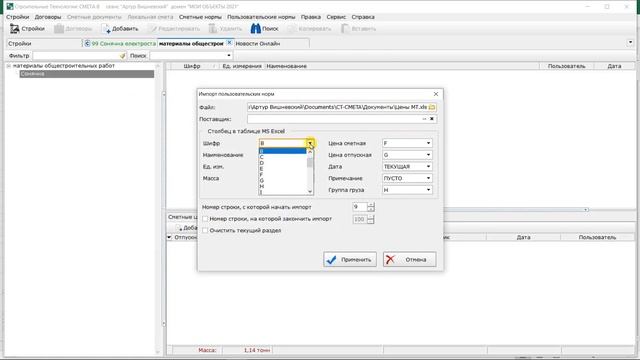Viewport: 640px width, 360px height.
Task: Click the folder browse icon in Файл field
Action: click(432, 107)
